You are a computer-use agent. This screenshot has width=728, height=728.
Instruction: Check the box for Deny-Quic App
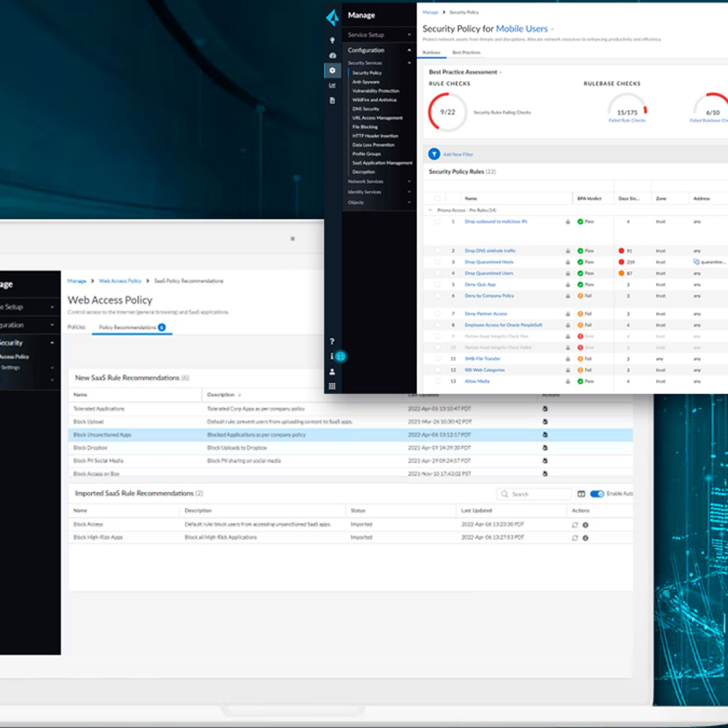click(437, 284)
